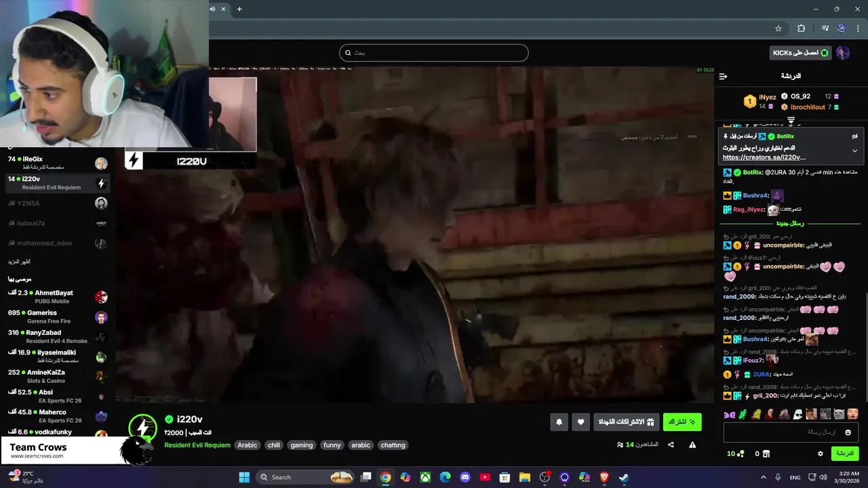
Task: Report the stream with warning icon
Action: 692,445
